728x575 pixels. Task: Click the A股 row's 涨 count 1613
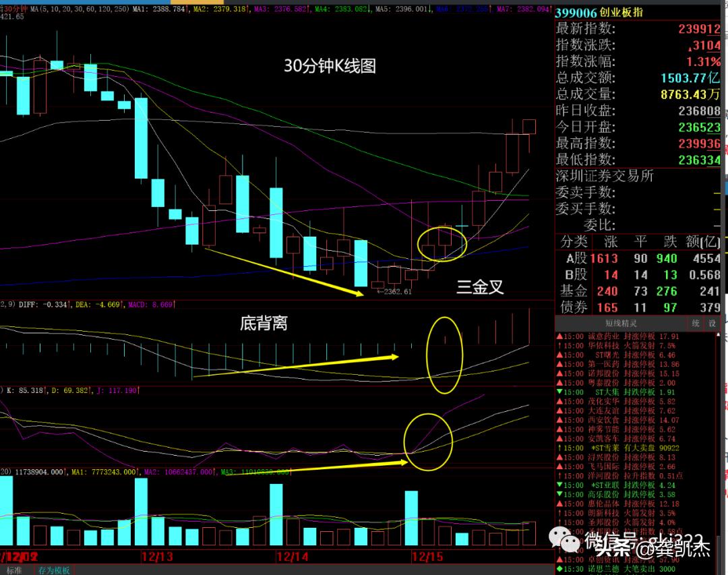[x=603, y=259]
